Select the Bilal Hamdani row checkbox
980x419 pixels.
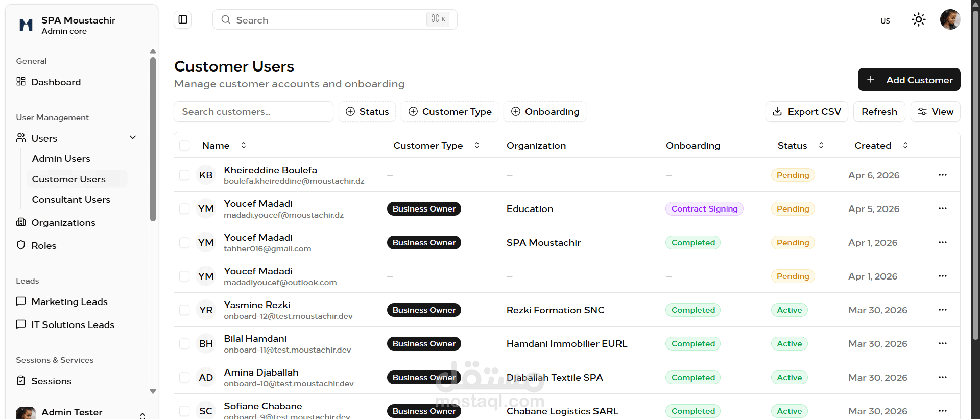[x=184, y=344]
